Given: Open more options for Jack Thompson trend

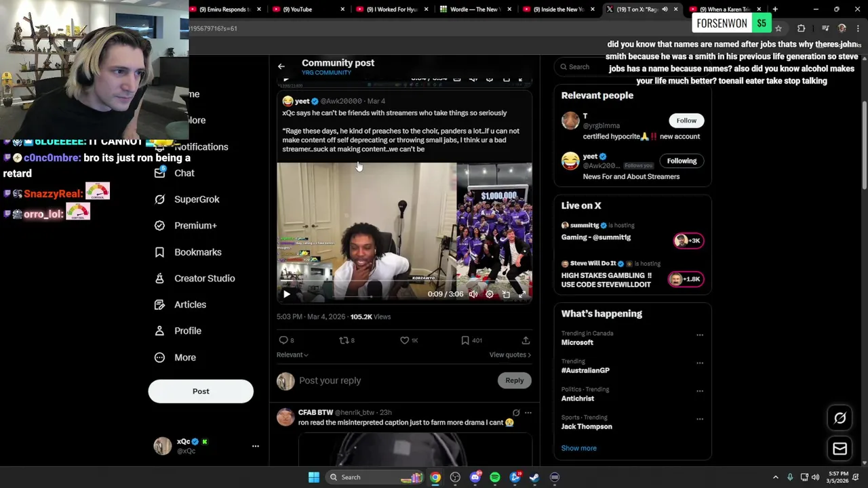Looking at the screenshot, I should (x=700, y=419).
